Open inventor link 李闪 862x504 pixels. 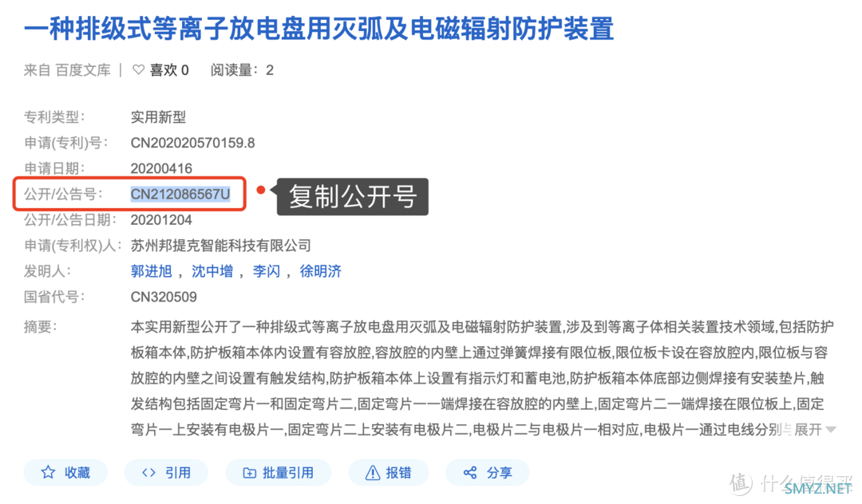point(266,271)
